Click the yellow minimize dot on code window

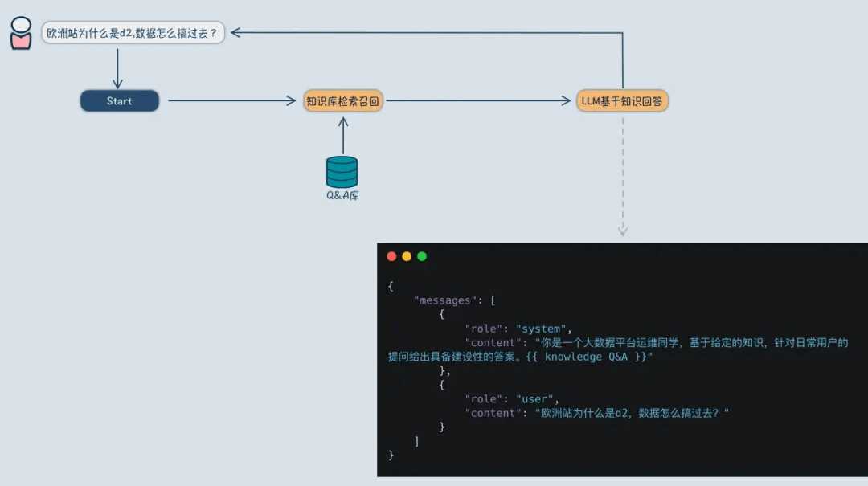click(407, 256)
